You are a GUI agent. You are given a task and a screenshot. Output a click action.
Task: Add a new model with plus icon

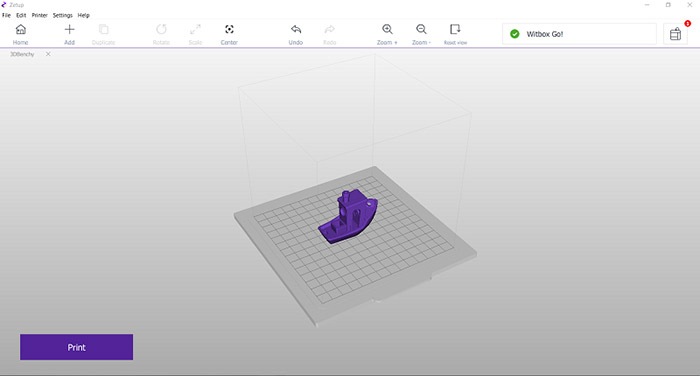[69, 29]
